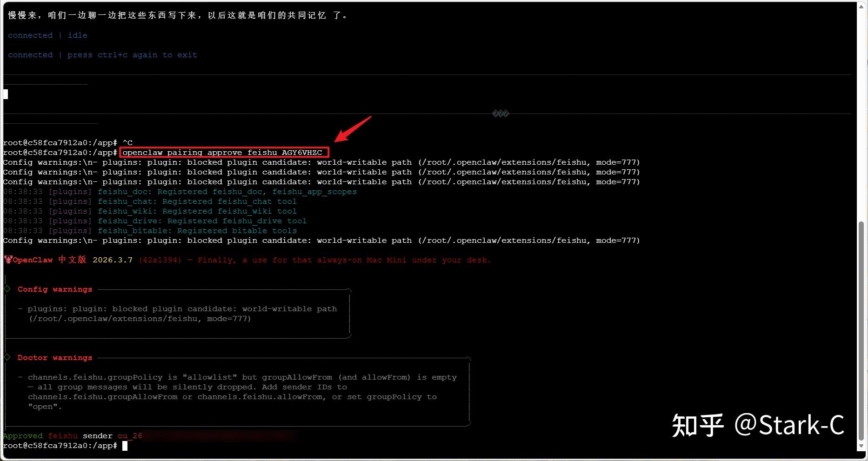Click 'channels.feishu.groupAllowFrom or channels.feishu.allowFrom' line
This screenshot has width=868, height=461.
(x=232, y=397)
